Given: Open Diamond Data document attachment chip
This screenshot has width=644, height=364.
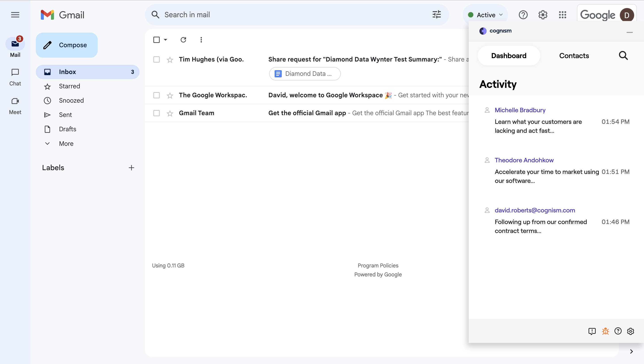Looking at the screenshot, I should tap(305, 74).
